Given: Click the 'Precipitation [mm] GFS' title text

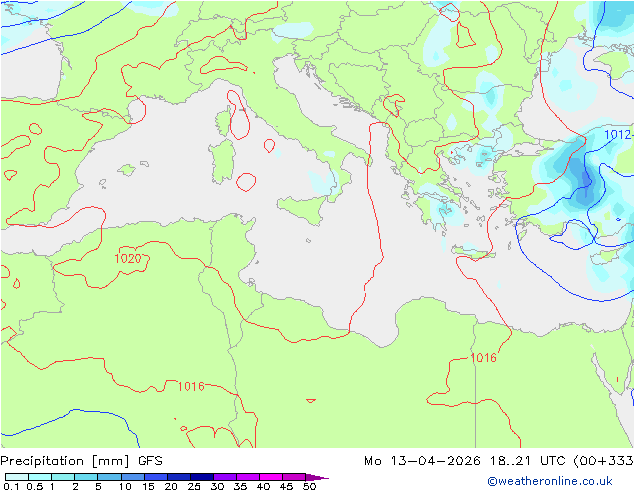Looking at the screenshot, I should tap(81, 461).
